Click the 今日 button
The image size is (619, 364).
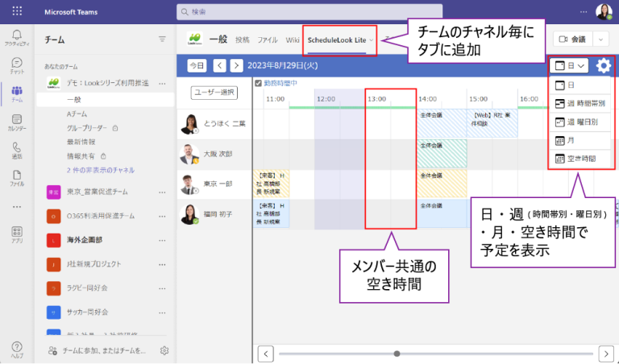[x=197, y=65]
